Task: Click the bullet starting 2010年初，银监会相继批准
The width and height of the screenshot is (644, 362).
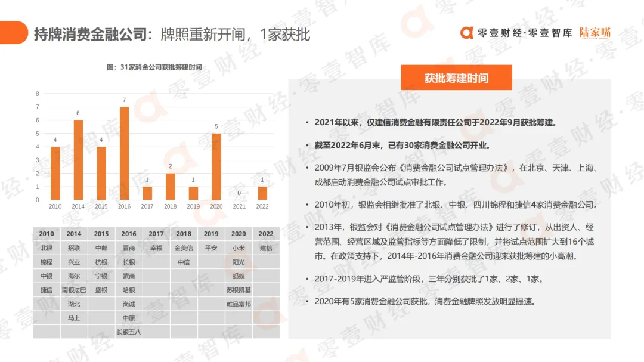Action: coord(456,205)
